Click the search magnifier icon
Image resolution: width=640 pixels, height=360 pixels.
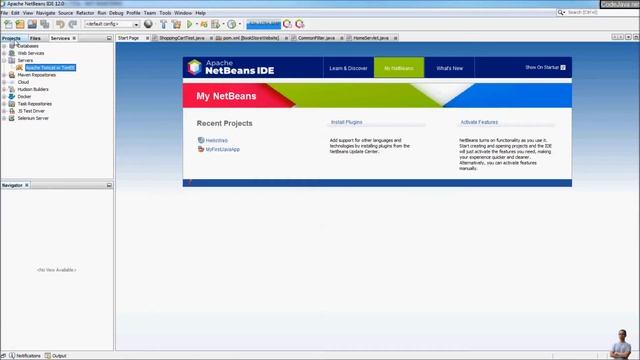561,13
